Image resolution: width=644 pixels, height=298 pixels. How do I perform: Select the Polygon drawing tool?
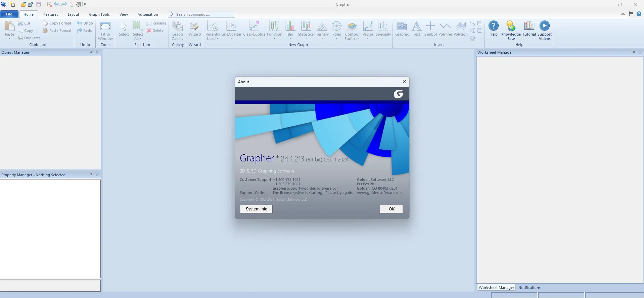pyautogui.click(x=461, y=29)
